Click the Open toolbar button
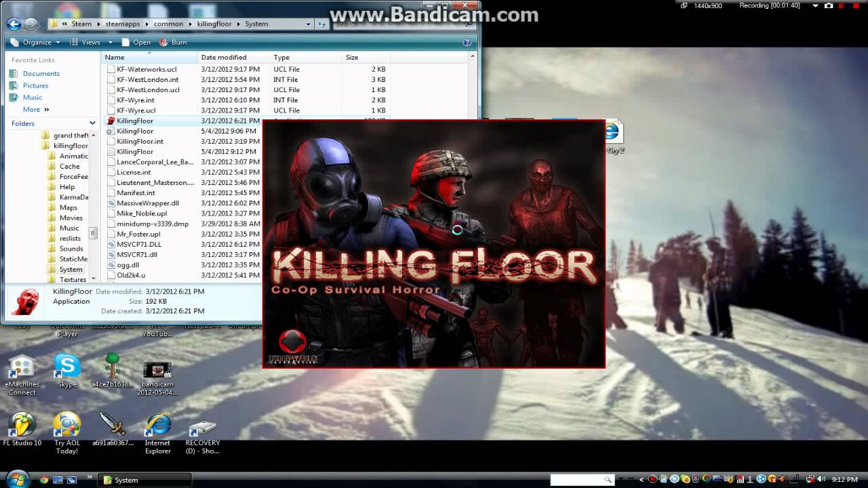The width and height of the screenshot is (868, 488). click(x=136, y=42)
